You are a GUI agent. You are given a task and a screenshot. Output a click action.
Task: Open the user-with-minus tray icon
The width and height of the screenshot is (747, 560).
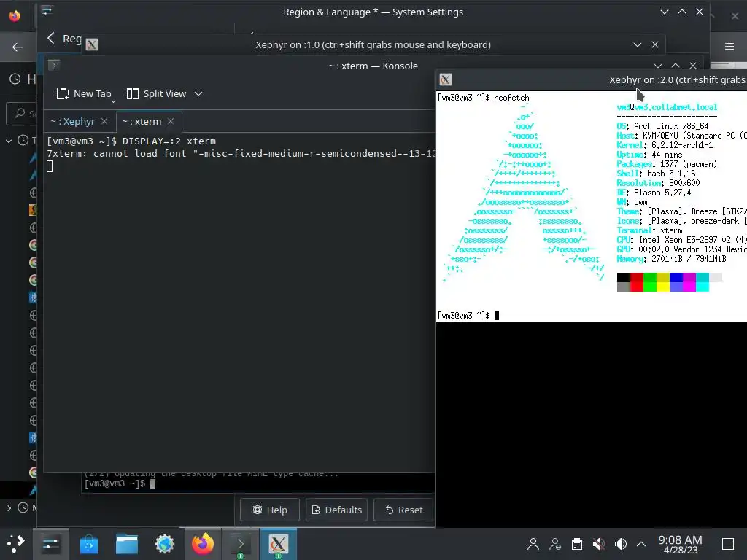555,544
